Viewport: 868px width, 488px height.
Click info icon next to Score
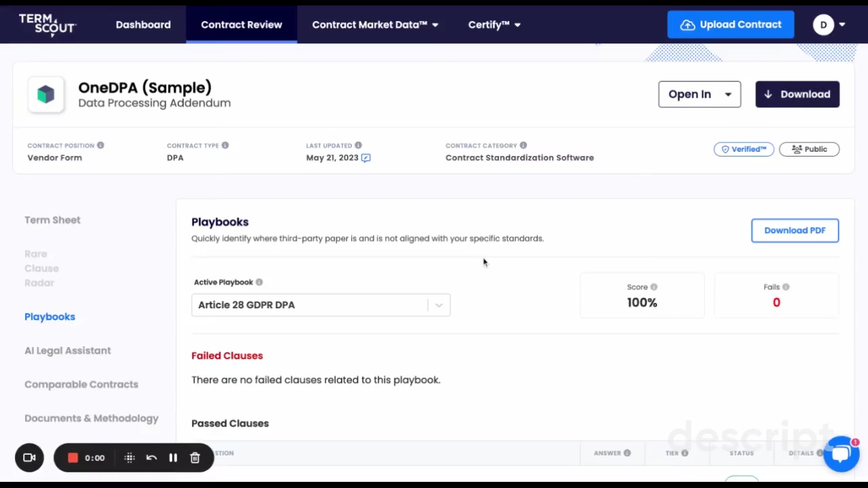[654, 287]
